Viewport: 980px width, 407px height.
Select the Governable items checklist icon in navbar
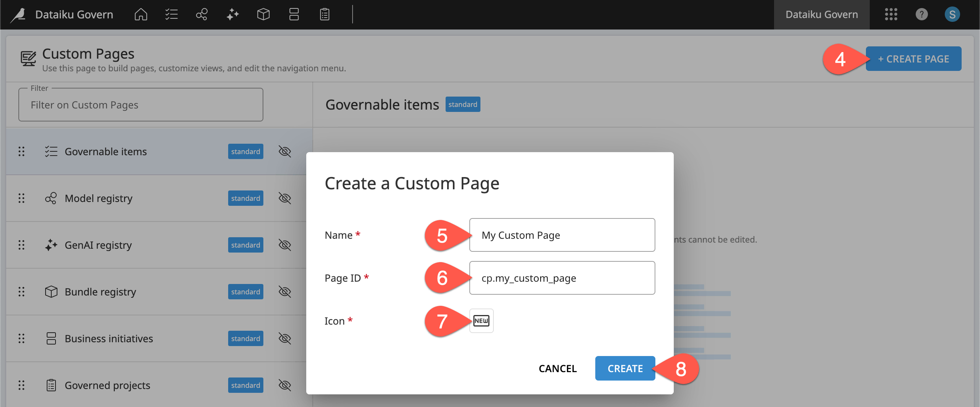(171, 15)
